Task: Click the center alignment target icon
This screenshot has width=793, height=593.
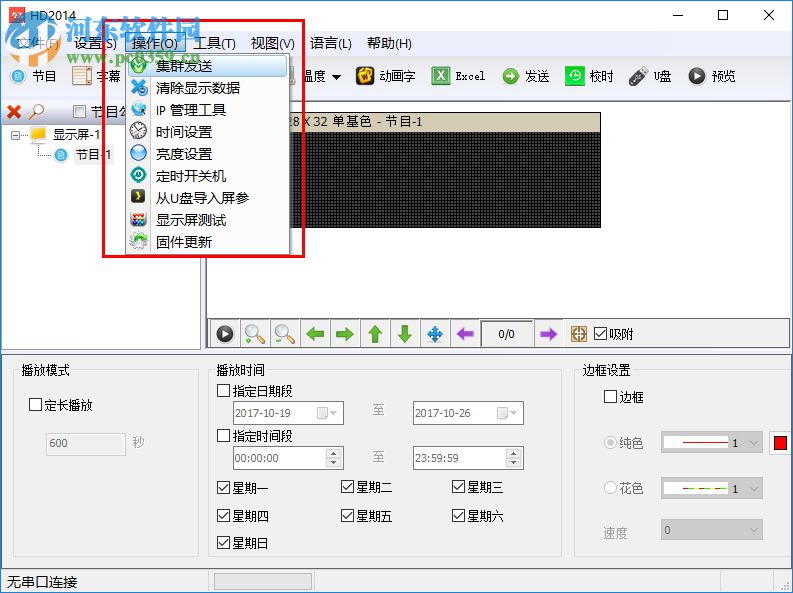Action: 579,334
